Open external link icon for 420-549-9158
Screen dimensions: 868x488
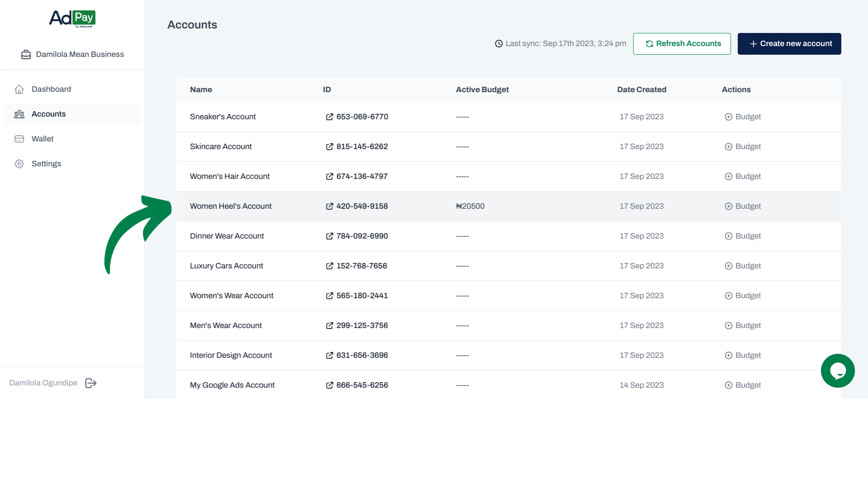click(330, 206)
